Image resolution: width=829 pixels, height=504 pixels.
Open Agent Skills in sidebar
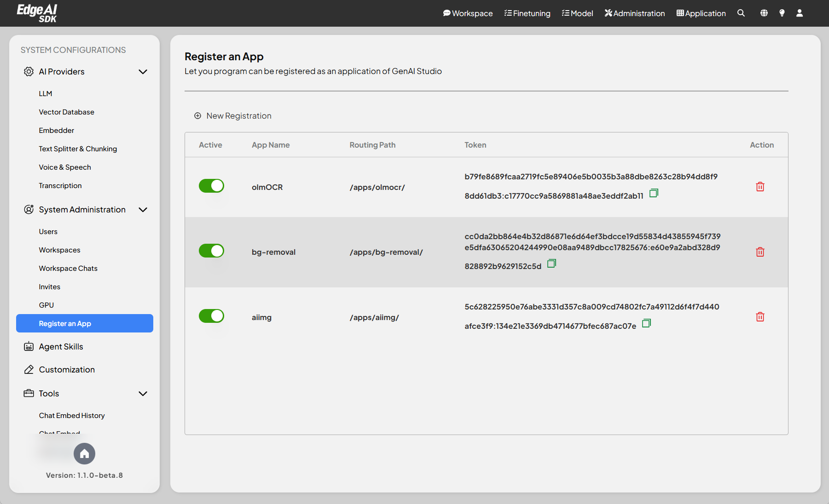(61, 347)
